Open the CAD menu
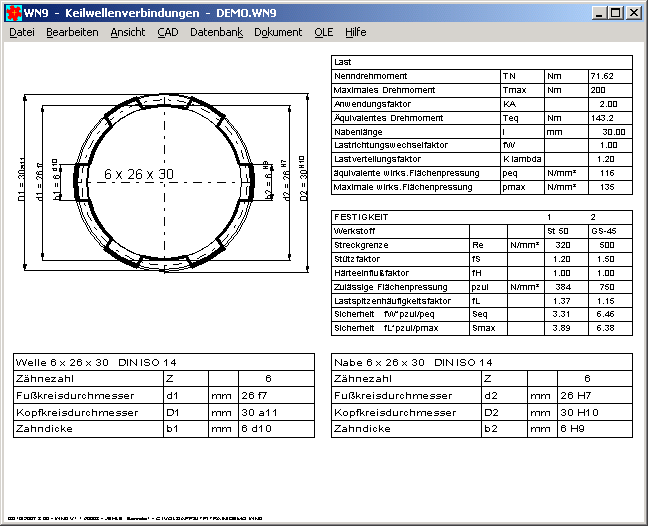Image resolution: width=648 pixels, height=526 pixels. 168,32
